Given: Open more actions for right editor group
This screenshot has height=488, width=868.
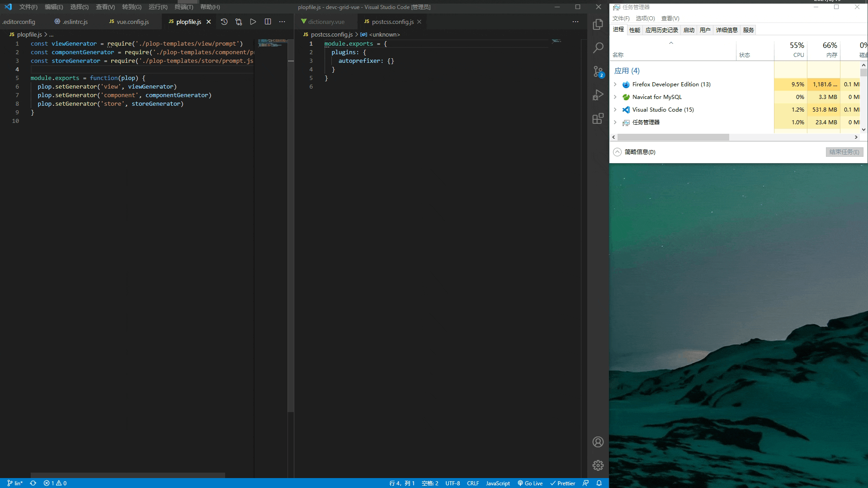Looking at the screenshot, I should click(575, 22).
